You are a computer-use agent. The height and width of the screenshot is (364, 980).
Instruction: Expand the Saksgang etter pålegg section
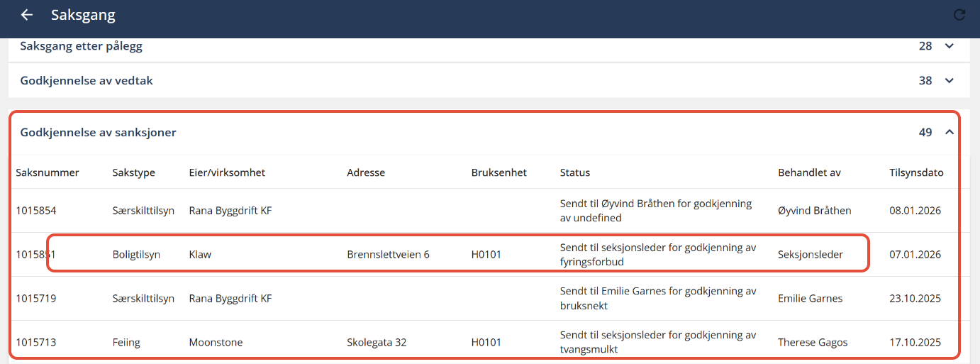[x=950, y=46]
